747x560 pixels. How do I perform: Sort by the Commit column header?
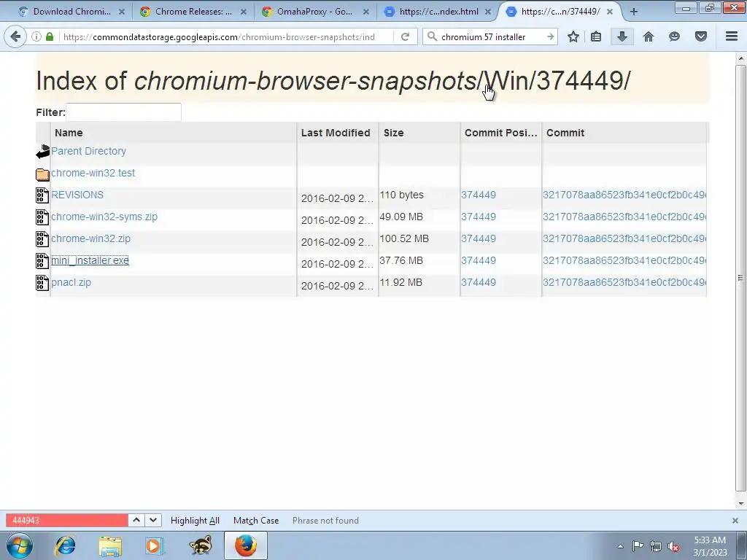(x=624, y=133)
